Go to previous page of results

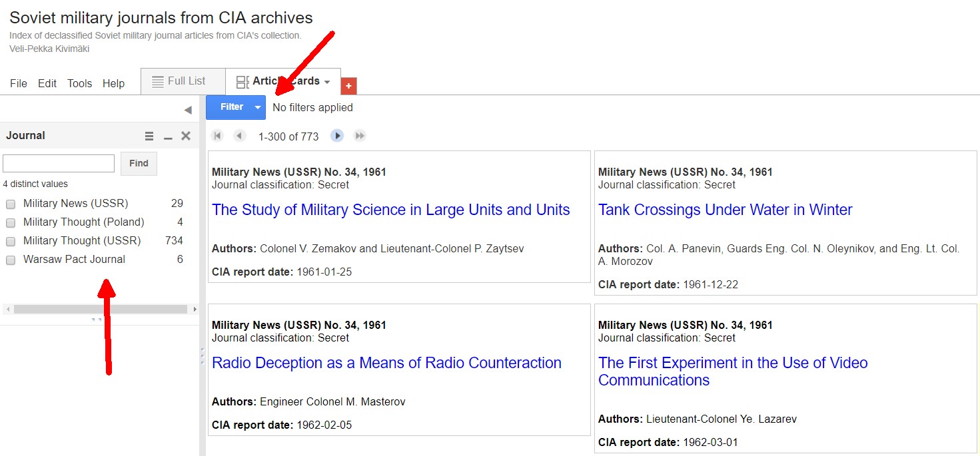pyautogui.click(x=240, y=136)
